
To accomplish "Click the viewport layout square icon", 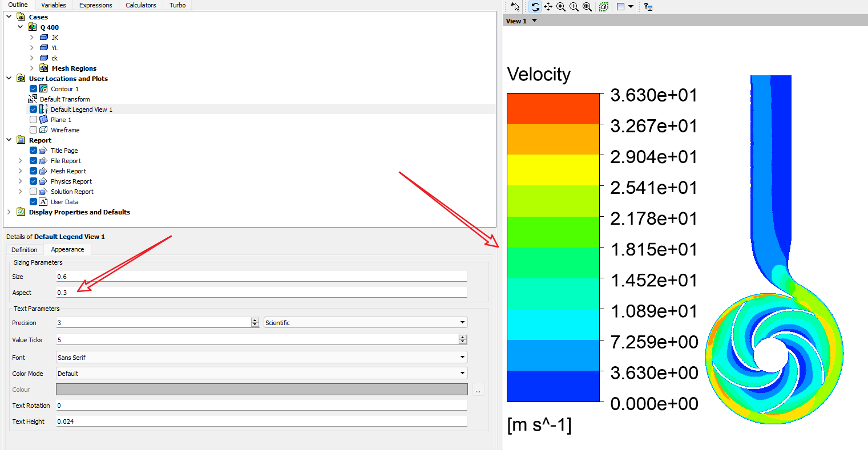I will tap(621, 7).
